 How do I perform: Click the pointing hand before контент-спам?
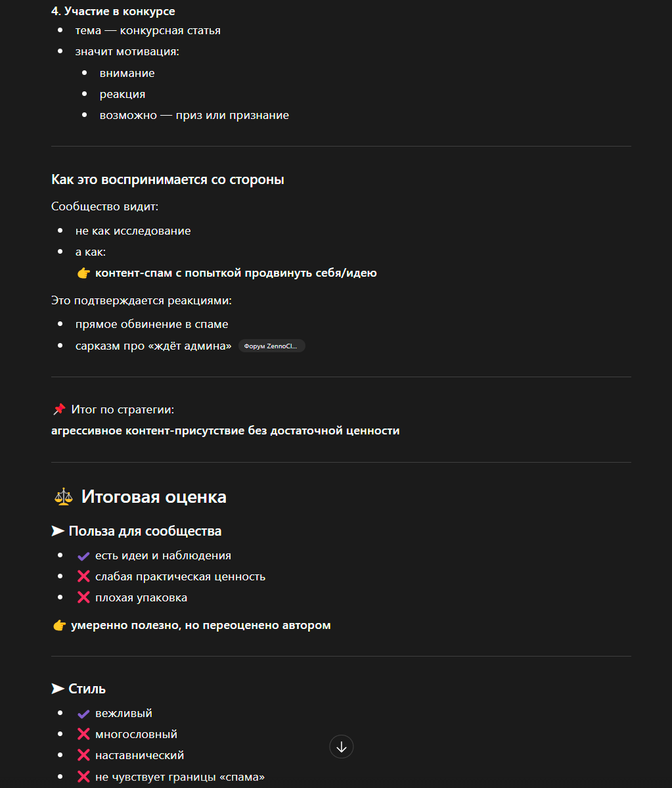click(83, 273)
